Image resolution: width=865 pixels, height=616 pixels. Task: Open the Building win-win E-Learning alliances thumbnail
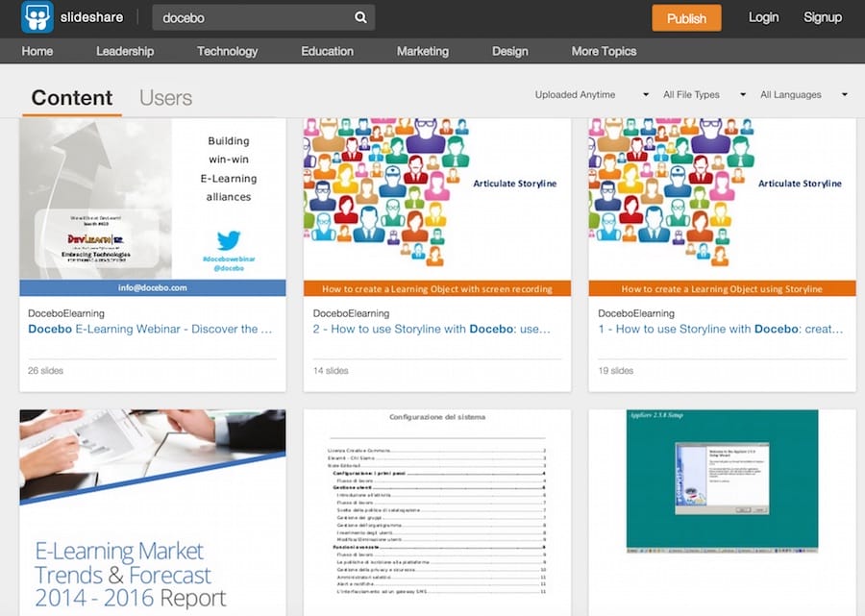(x=153, y=207)
